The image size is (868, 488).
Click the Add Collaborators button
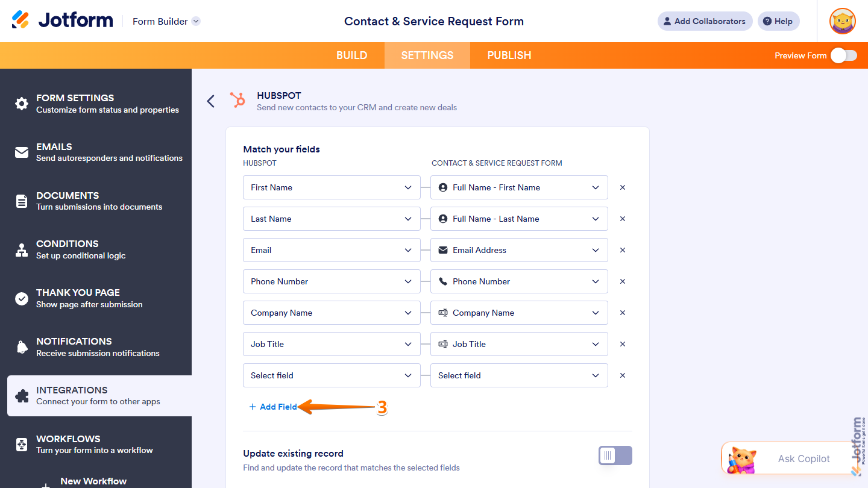coord(705,21)
